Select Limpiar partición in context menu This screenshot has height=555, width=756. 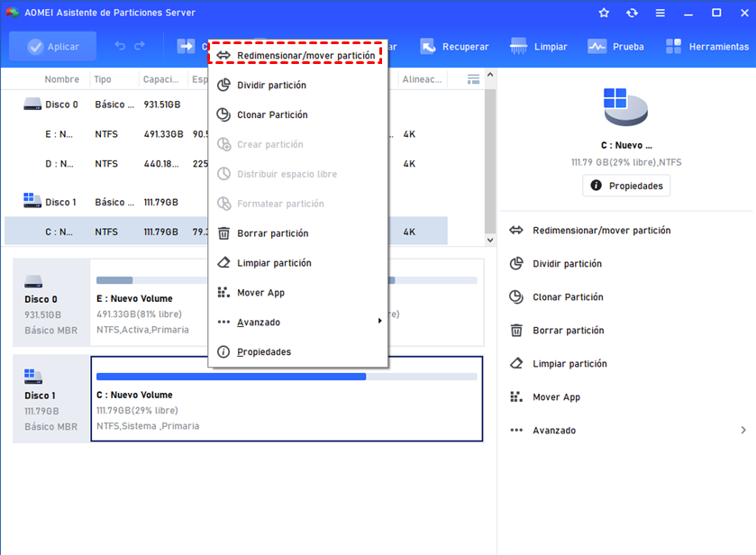(298, 263)
